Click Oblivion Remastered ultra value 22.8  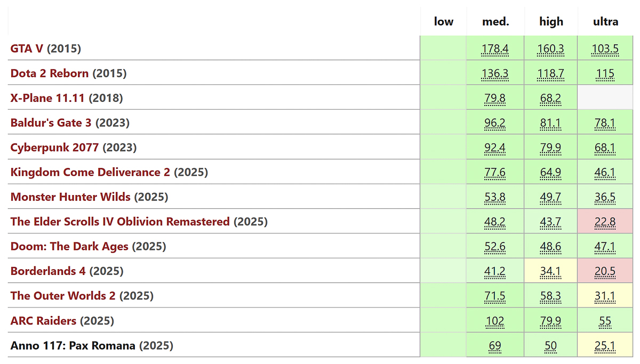(x=605, y=222)
